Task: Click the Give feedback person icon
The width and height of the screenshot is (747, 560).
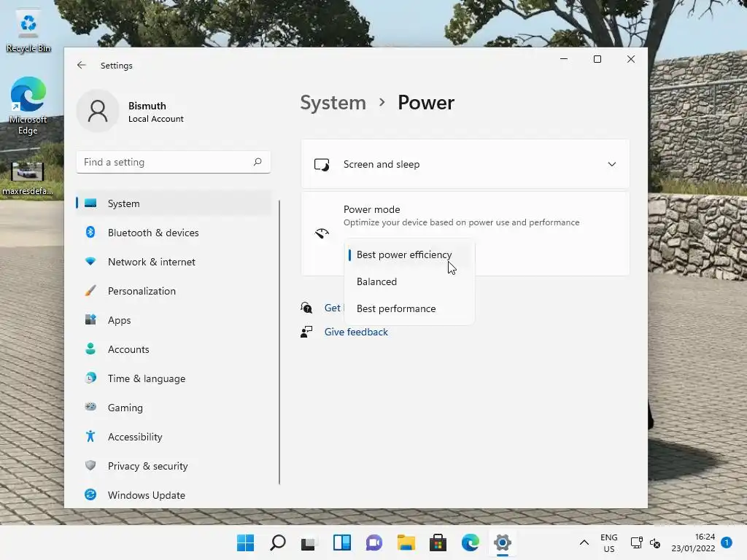Action: click(x=306, y=332)
